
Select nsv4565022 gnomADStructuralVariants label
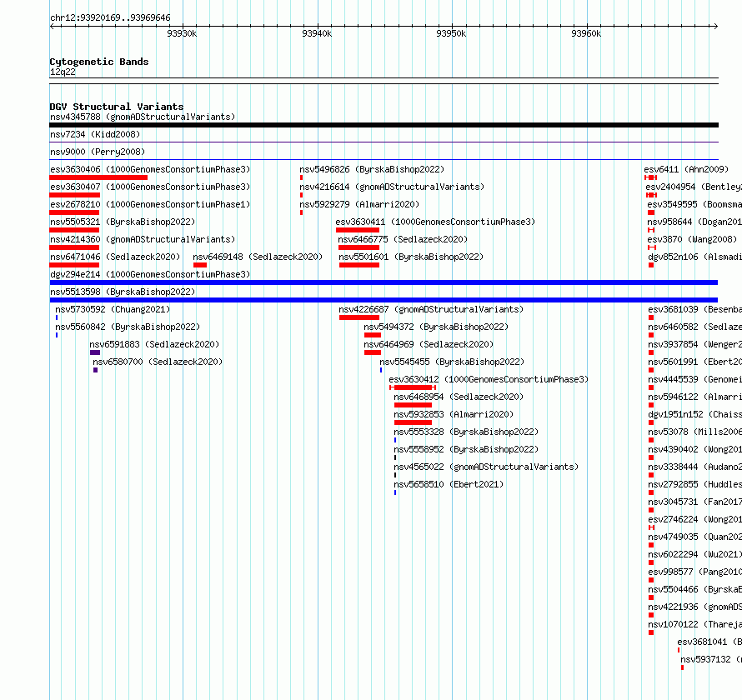486,467
